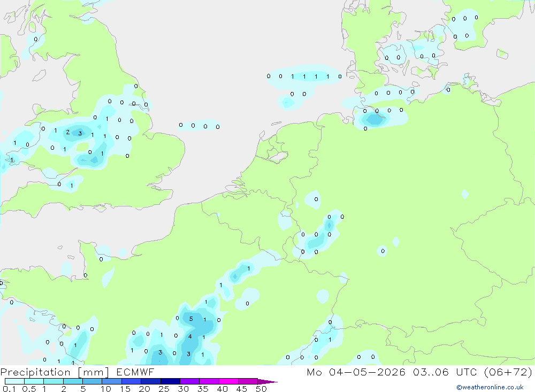Click the 20–25 mm dark blue swatch

click(x=151, y=381)
